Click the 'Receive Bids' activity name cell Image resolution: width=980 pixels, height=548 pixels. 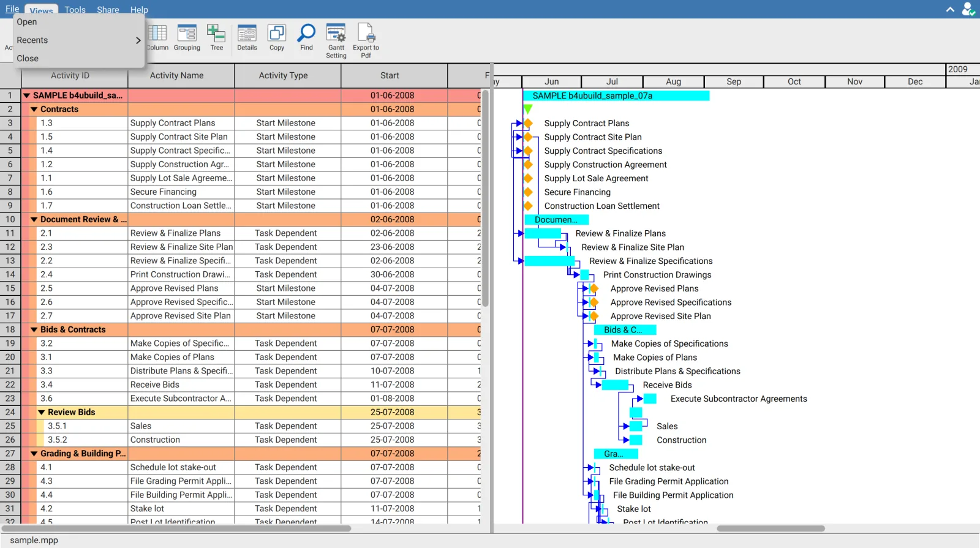click(x=181, y=385)
